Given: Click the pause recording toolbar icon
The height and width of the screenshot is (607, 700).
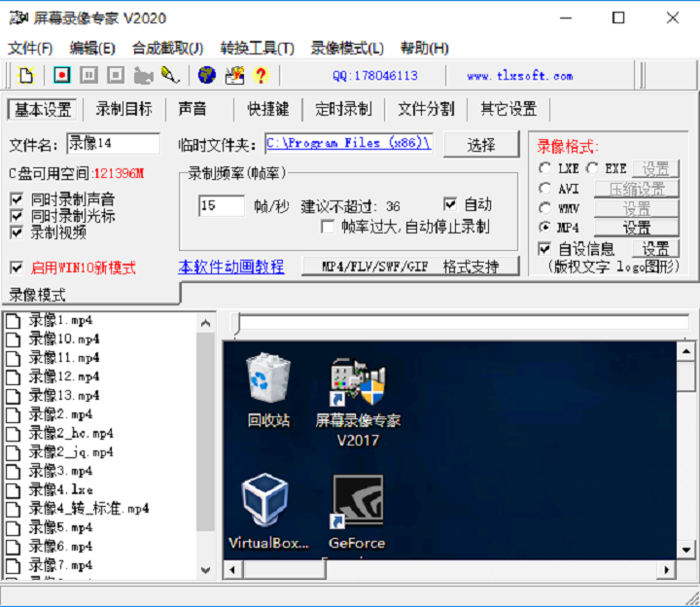Looking at the screenshot, I should click(88, 75).
